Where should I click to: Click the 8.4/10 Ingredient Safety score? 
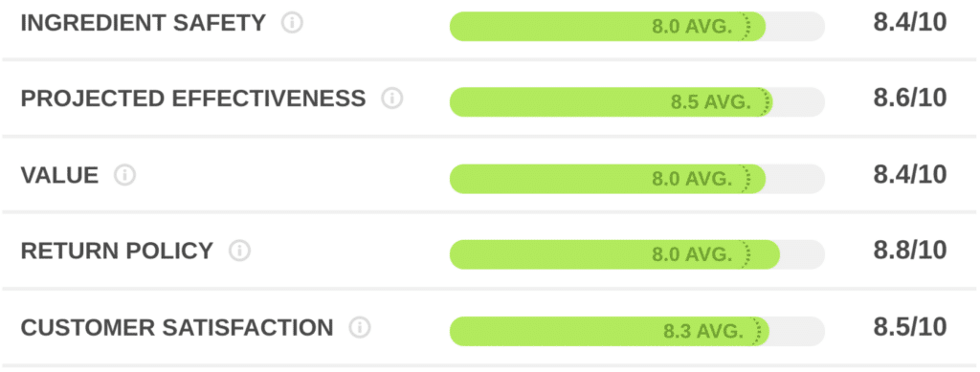(x=910, y=22)
